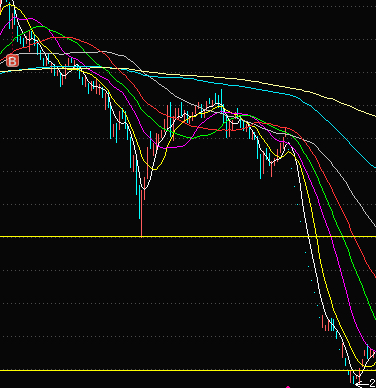Click the red B buy signal marker

pyautogui.click(x=13, y=61)
